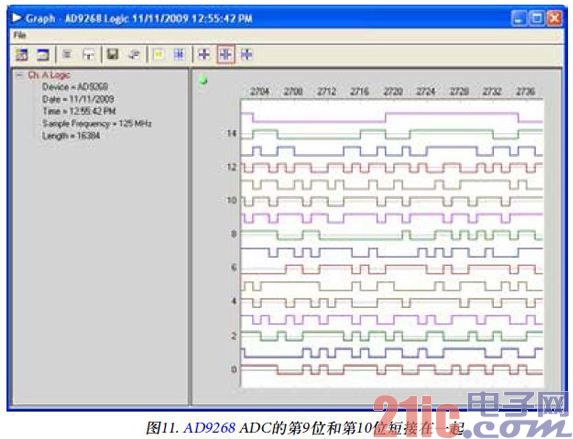This screenshot has width=573, height=439.
Task: Click the 2720 sample marker on time axis
Action: (393, 91)
